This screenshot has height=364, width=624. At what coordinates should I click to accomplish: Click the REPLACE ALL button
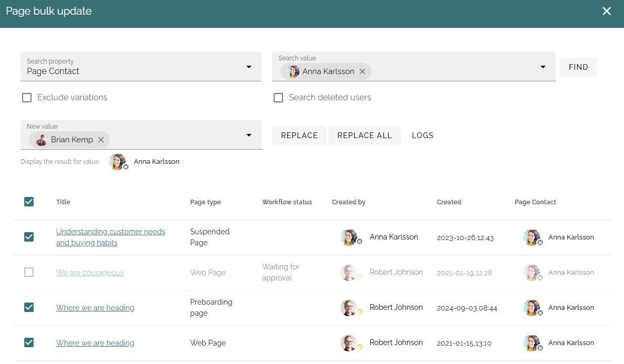point(364,136)
